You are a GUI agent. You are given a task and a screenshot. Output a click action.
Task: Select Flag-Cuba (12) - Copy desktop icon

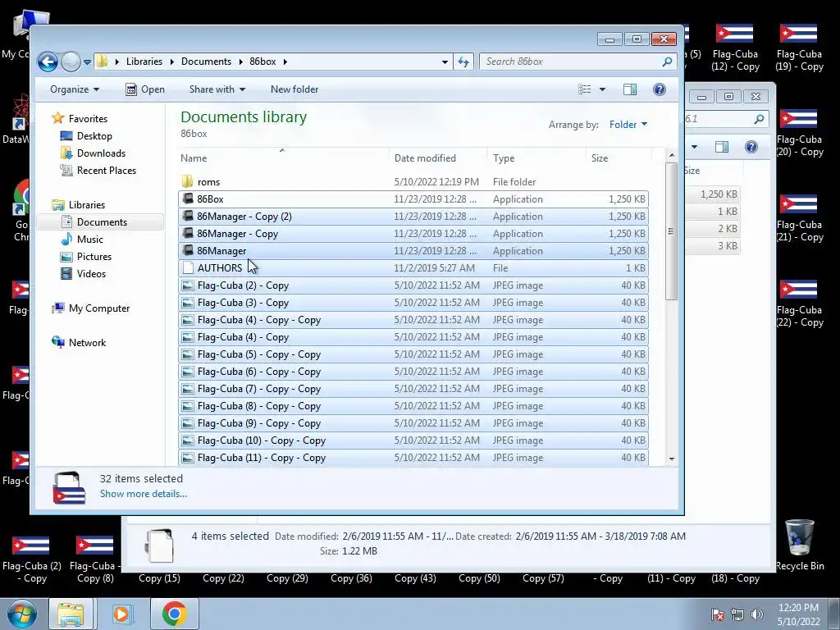[x=734, y=48]
